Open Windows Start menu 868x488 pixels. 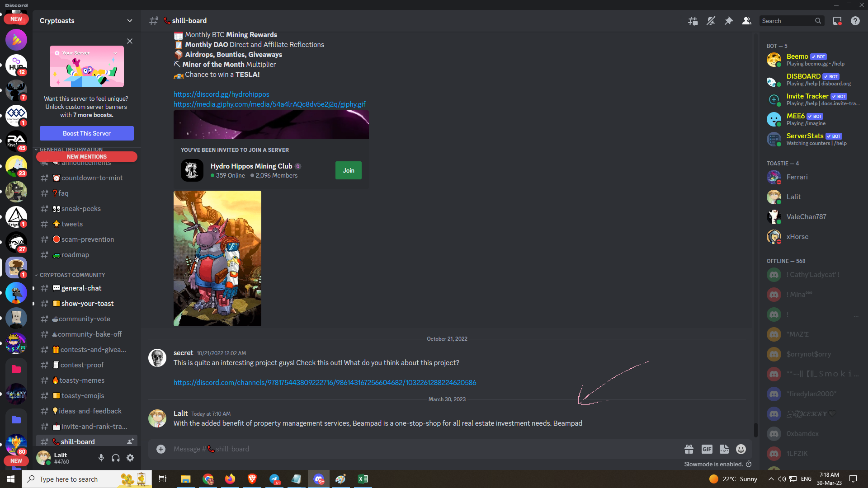pos(11,479)
